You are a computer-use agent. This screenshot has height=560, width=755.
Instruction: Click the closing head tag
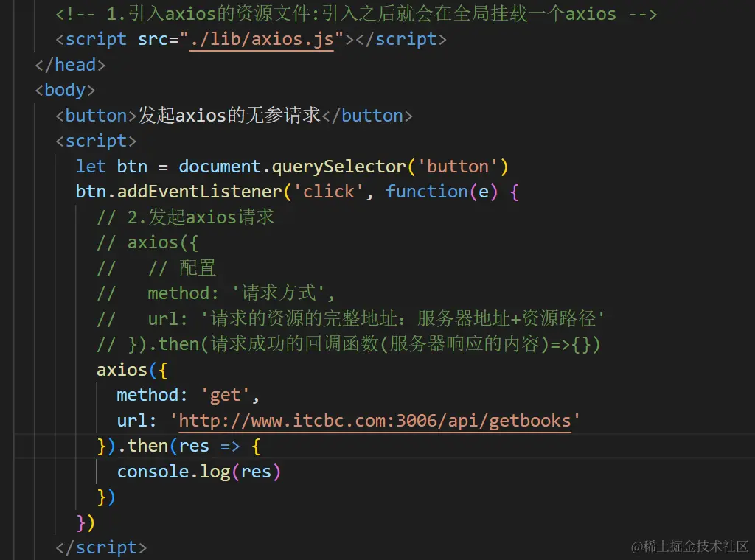coord(70,65)
